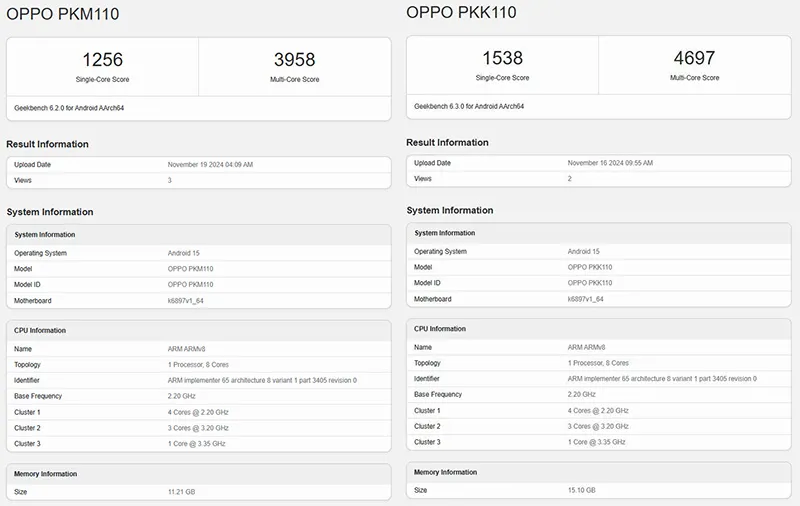Screen dimensions: 800x506
Task: Click Model ID value OPPO PKM110
Action: tap(190, 285)
